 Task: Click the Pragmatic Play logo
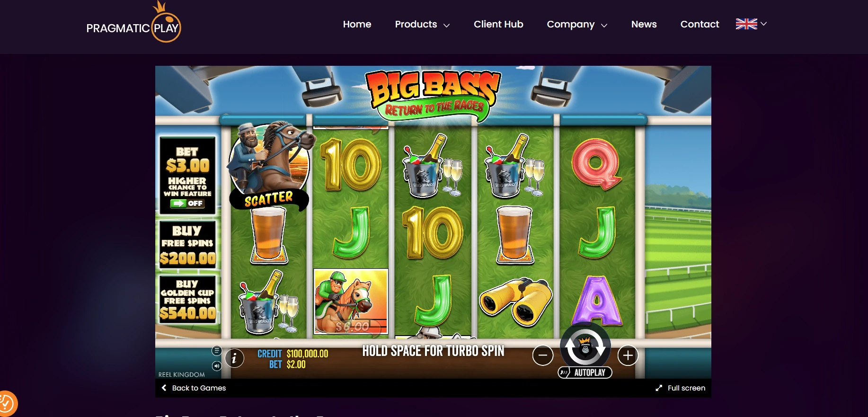(133, 23)
